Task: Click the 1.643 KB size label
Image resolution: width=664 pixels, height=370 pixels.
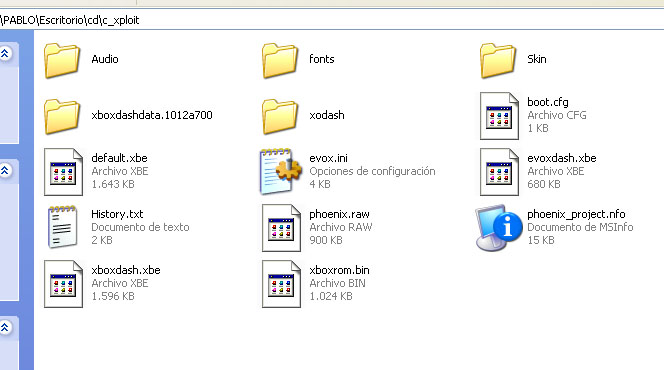Action: [113, 184]
